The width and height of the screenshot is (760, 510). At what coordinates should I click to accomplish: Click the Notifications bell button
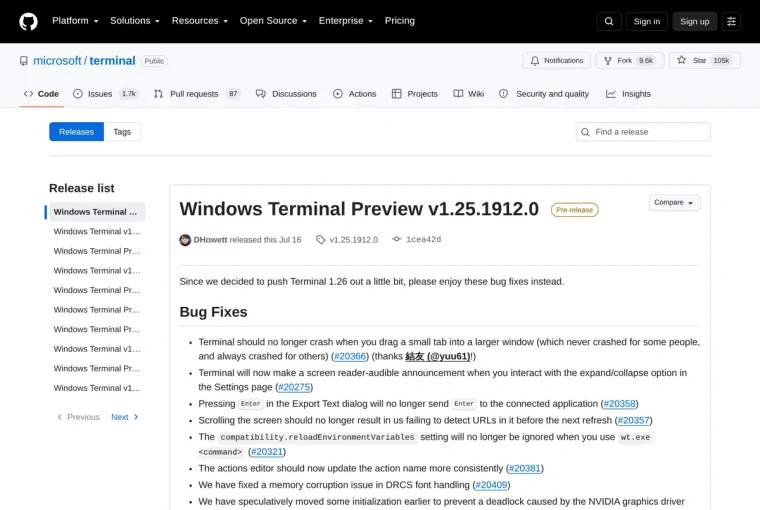556,61
